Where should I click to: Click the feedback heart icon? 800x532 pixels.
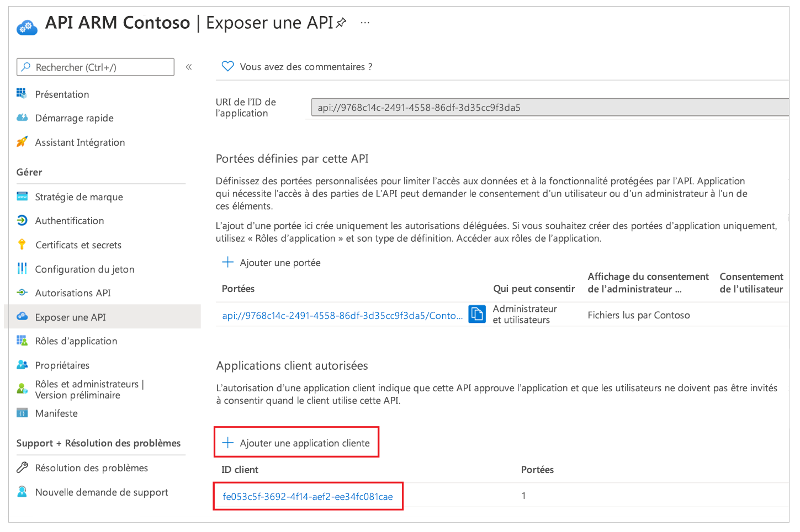coord(227,66)
